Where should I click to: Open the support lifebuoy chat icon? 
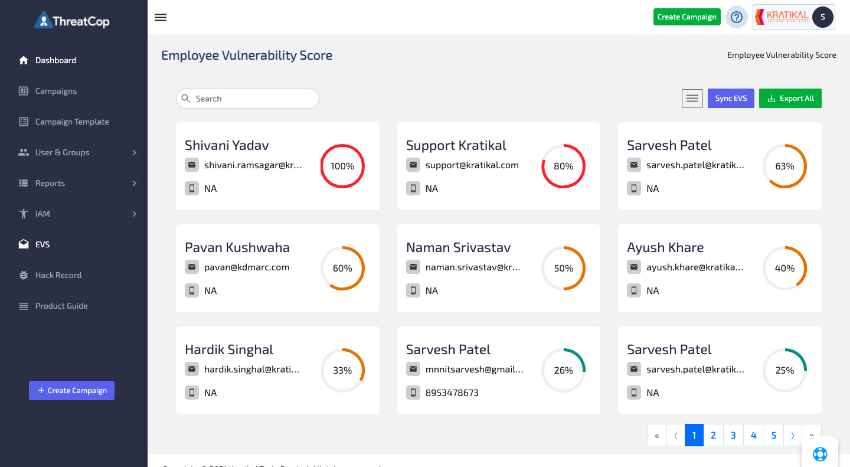pyautogui.click(x=820, y=453)
